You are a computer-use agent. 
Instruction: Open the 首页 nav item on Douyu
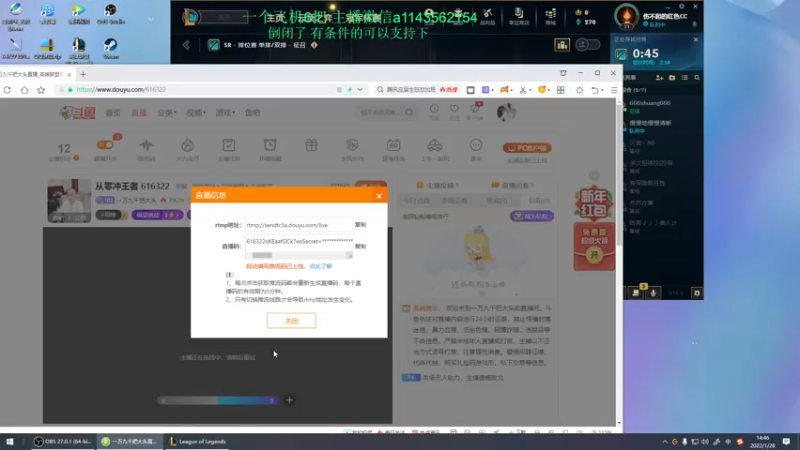(113, 113)
